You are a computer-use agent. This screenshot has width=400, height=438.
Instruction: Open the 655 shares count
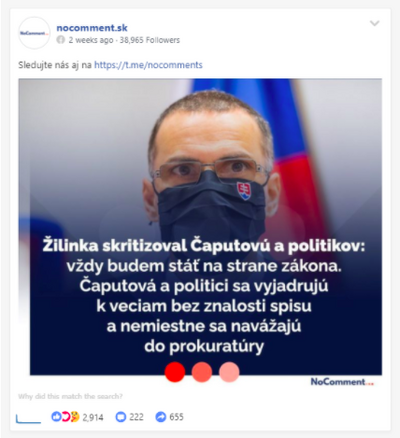tap(177, 417)
